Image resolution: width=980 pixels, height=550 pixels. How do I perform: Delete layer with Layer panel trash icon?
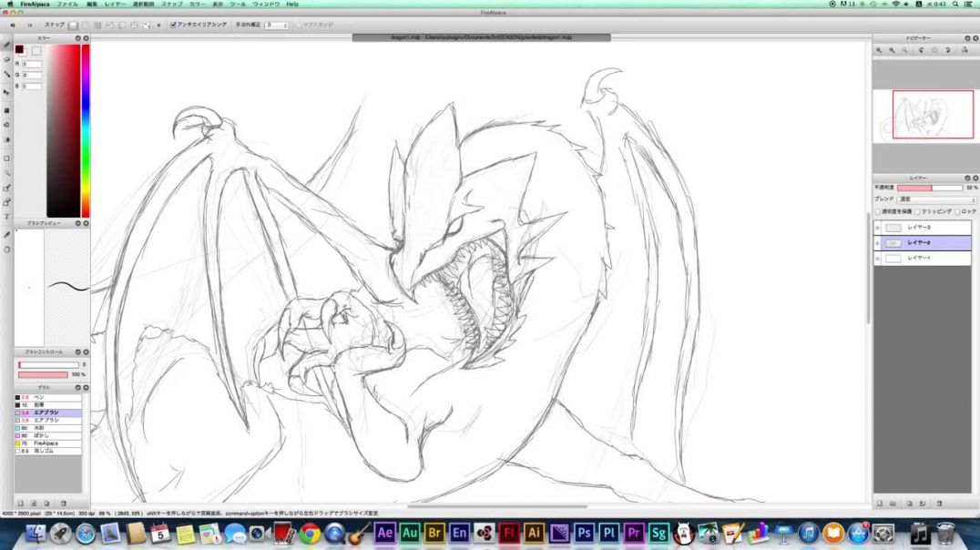(939, 504)
